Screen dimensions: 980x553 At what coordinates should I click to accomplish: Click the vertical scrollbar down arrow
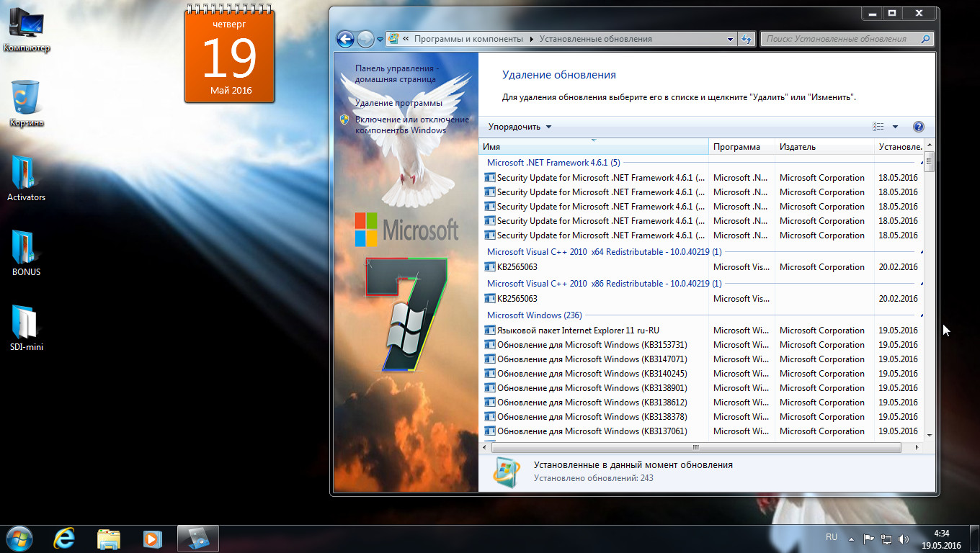(930, 435)
